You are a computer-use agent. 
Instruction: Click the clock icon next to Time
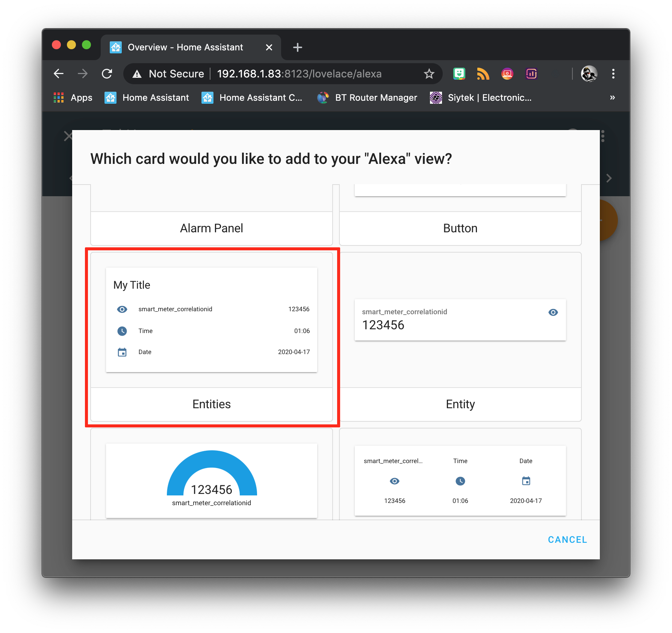122,331
